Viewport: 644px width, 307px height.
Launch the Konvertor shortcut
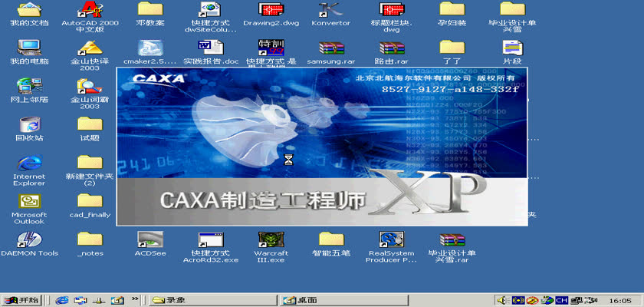coord(331,14)
